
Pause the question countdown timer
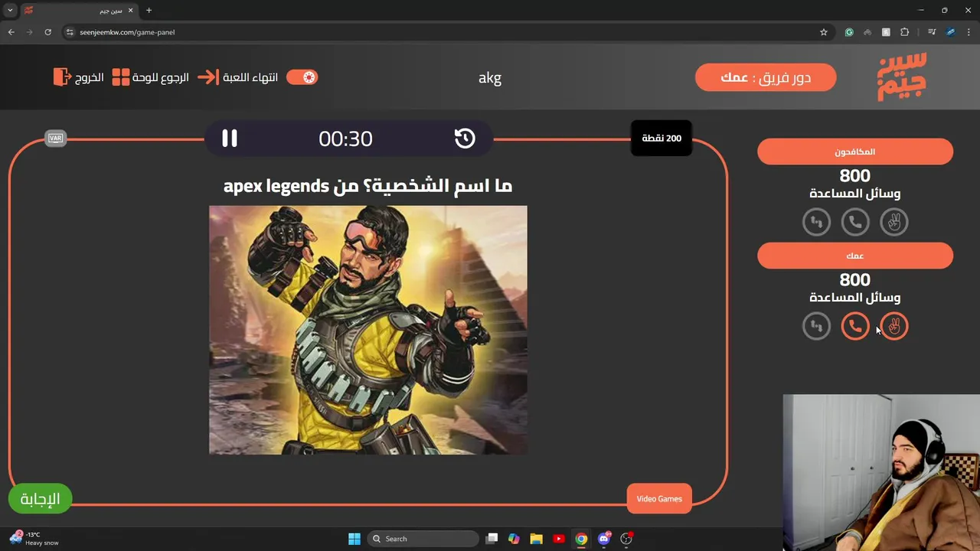[x=230, y=139]
